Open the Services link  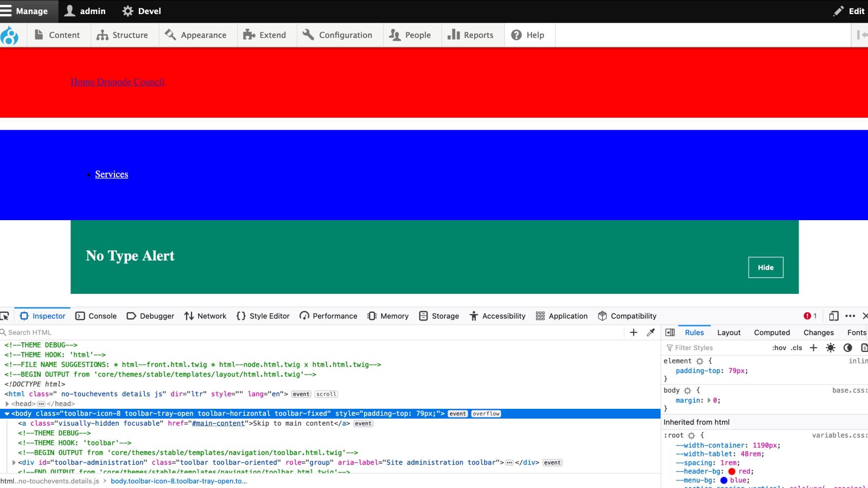[111, 174]
